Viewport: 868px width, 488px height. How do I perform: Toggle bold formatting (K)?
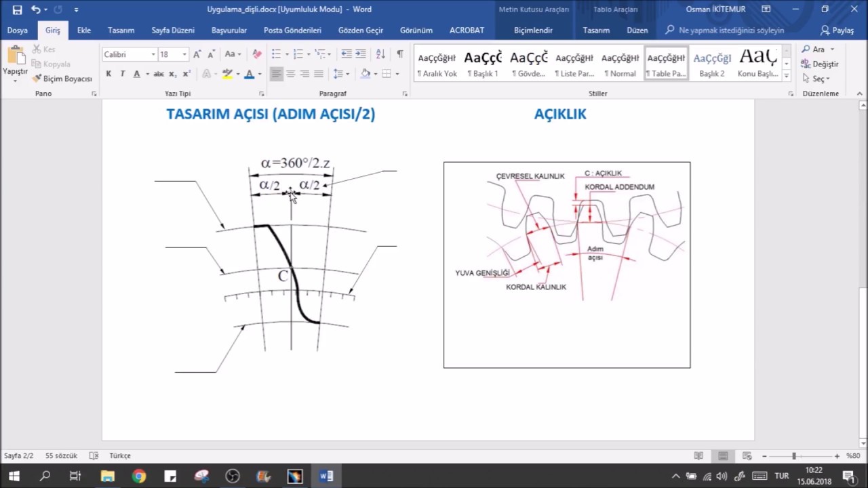coord(108,74)
